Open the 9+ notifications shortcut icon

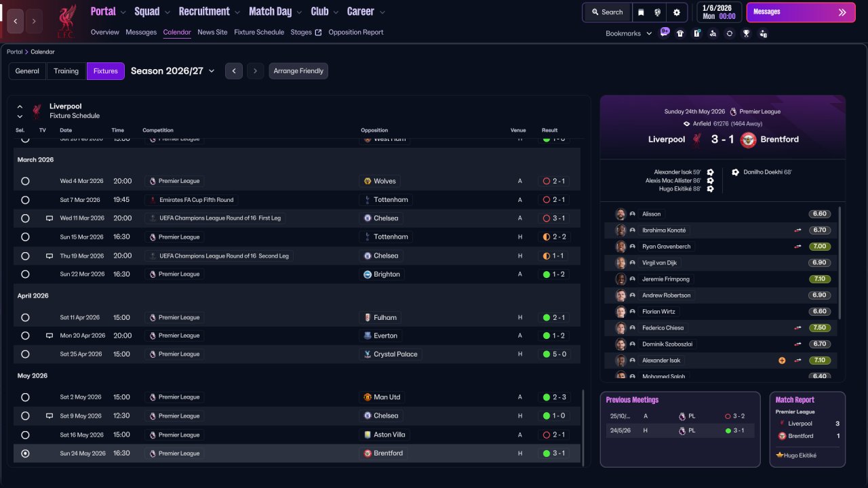(665, 33)
